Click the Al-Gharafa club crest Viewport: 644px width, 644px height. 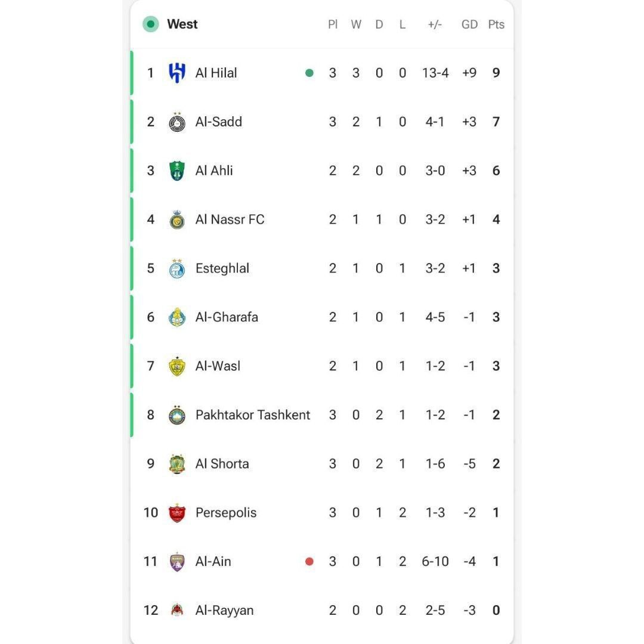177,317
